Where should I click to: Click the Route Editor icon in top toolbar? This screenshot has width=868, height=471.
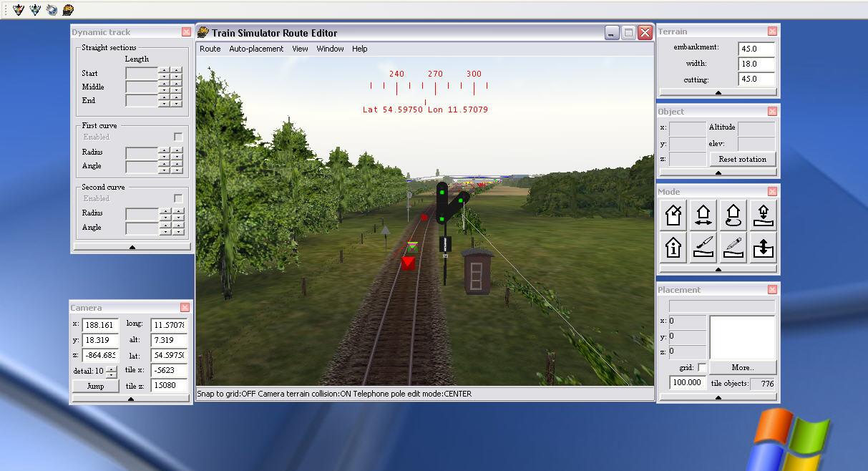[68, 9]
